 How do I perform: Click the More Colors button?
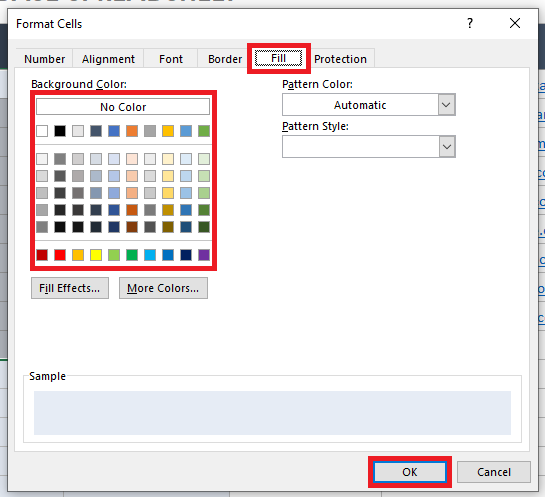coord(163,288)
